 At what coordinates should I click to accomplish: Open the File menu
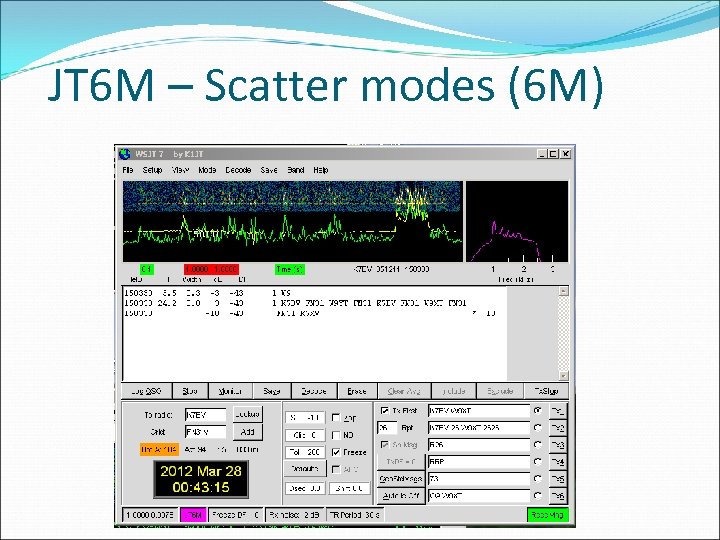(128, 170)
